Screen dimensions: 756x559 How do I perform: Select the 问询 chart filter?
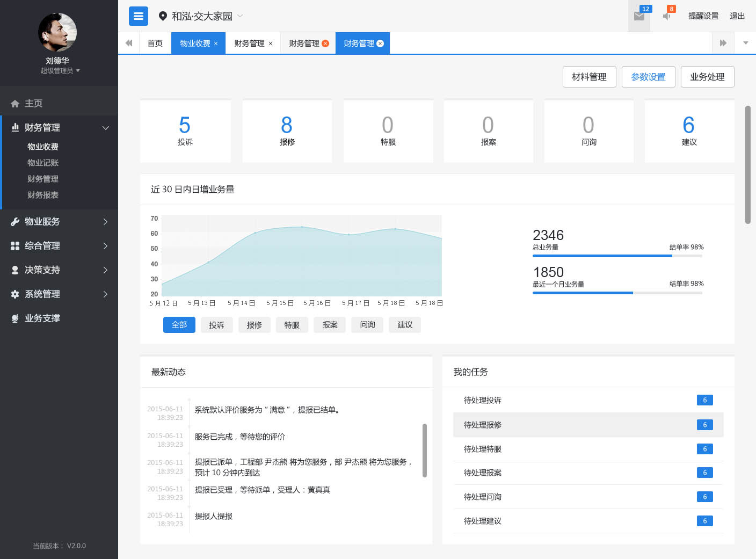pos(367,325)
